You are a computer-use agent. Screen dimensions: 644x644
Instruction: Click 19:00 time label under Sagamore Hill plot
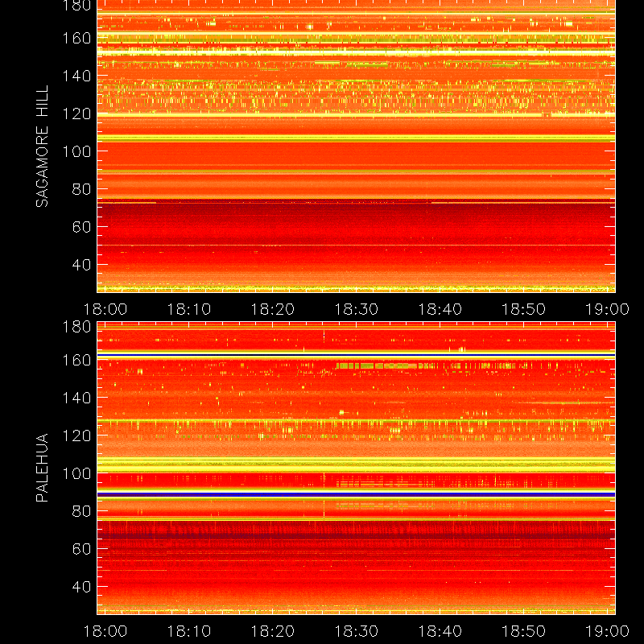607,309
